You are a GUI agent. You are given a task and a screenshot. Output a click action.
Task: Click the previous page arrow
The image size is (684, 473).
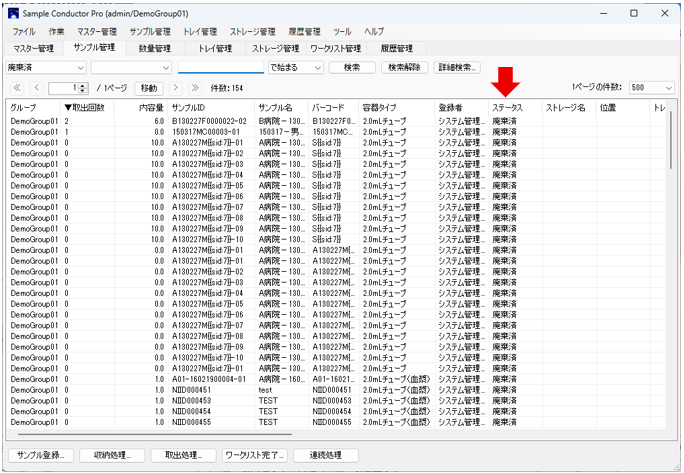pyautogui.click(x=36, y=88)
